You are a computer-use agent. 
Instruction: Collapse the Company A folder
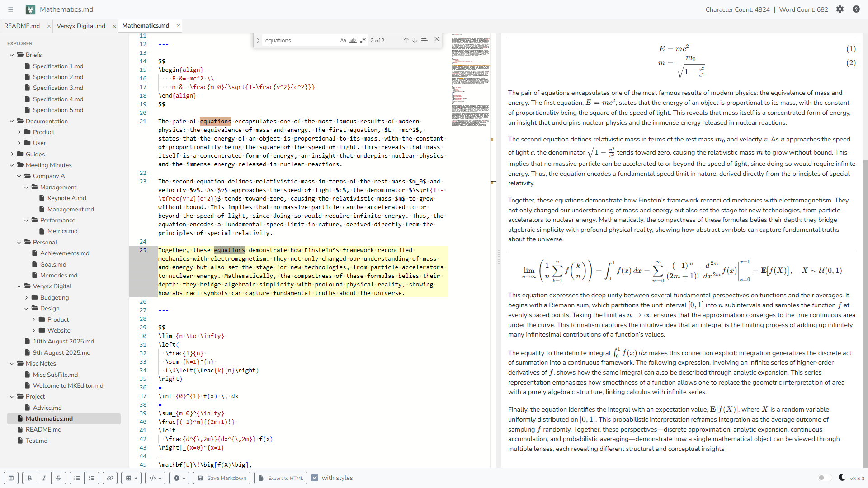click(x=19, y=176)
